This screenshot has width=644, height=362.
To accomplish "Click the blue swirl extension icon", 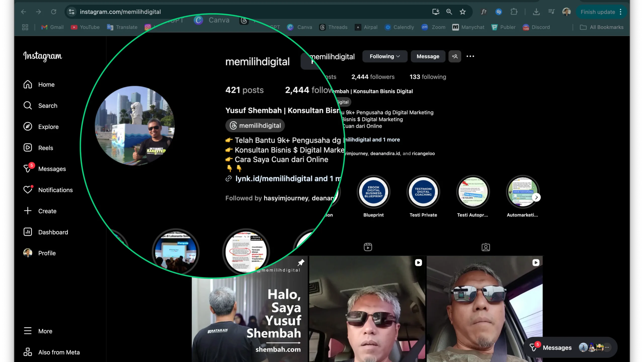I will (x=499, y=12).
